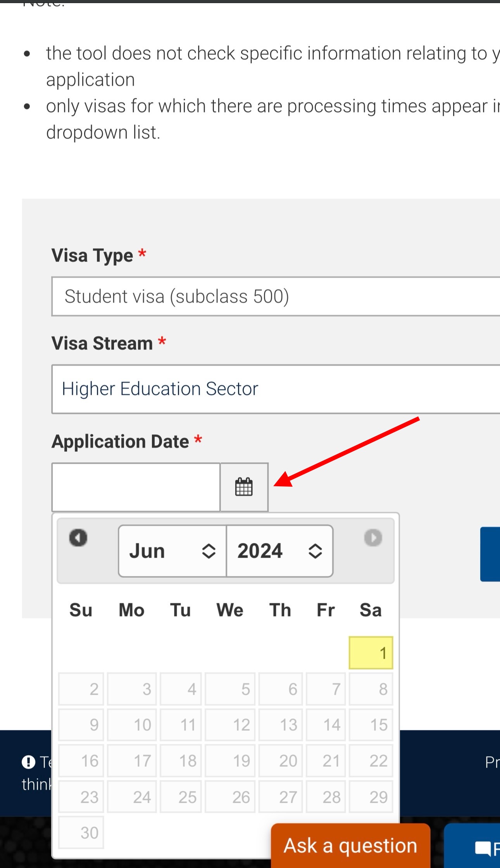Click the Application Date input field
The height and width of the screenshot is (868, 500).
[x=136, y=487]
